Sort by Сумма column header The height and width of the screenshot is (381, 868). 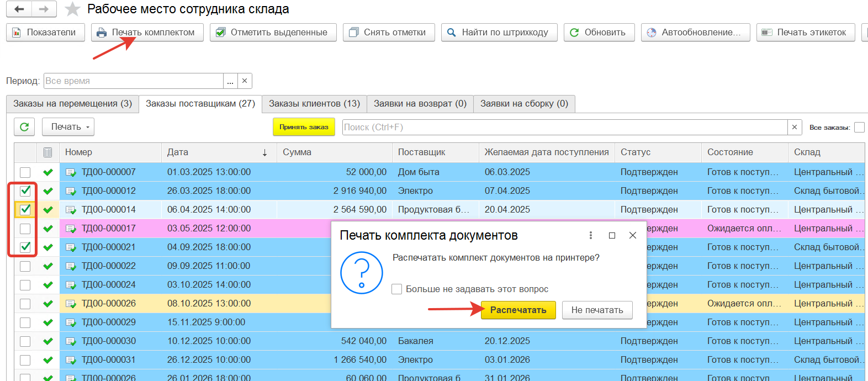[x=335, y=152]
